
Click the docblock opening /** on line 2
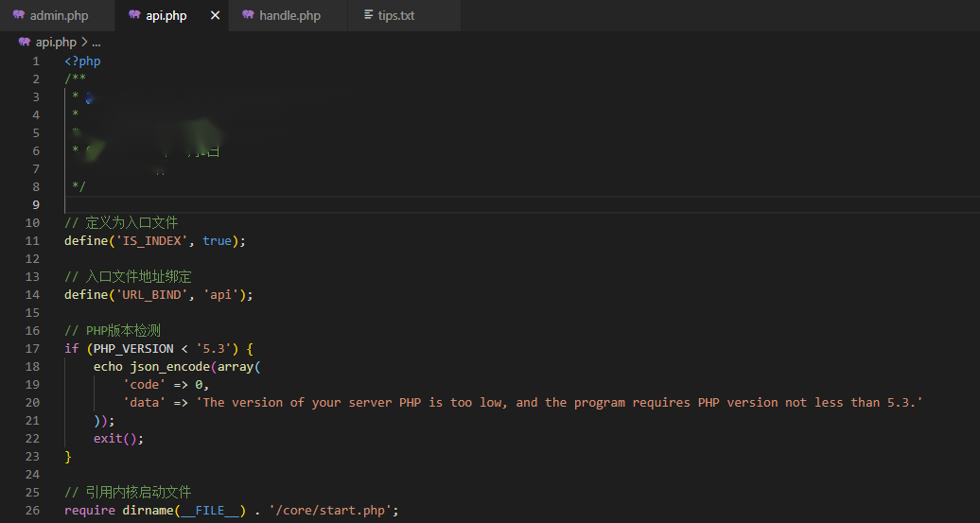tap(75, 79)
